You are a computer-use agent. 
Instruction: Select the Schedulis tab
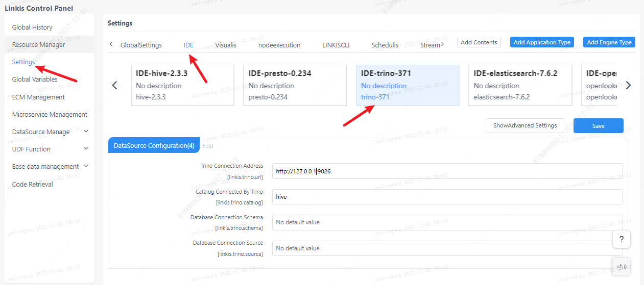tap(385, 45)
